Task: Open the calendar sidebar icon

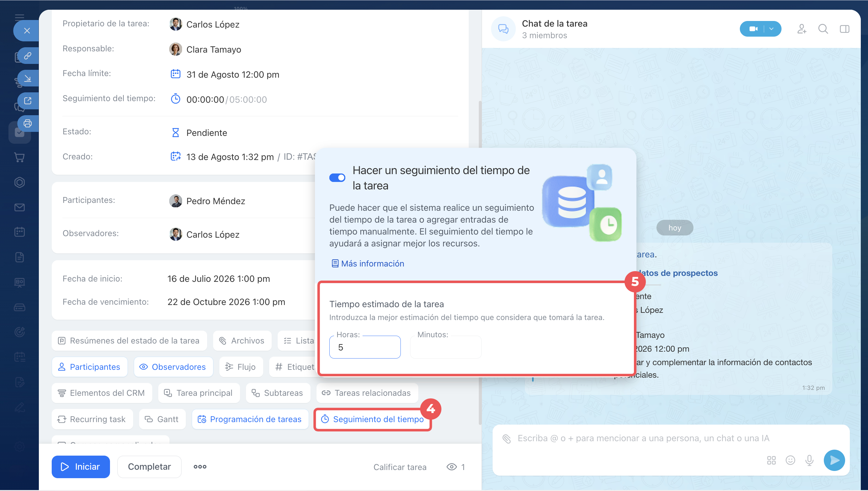Action: [x=19, y=232]
